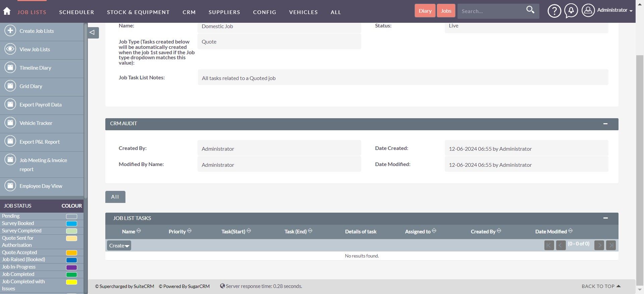Open the All menu in navigation bar
This screenshot has width=644, height=294.
pyautogui.click(x=336, y=12)
